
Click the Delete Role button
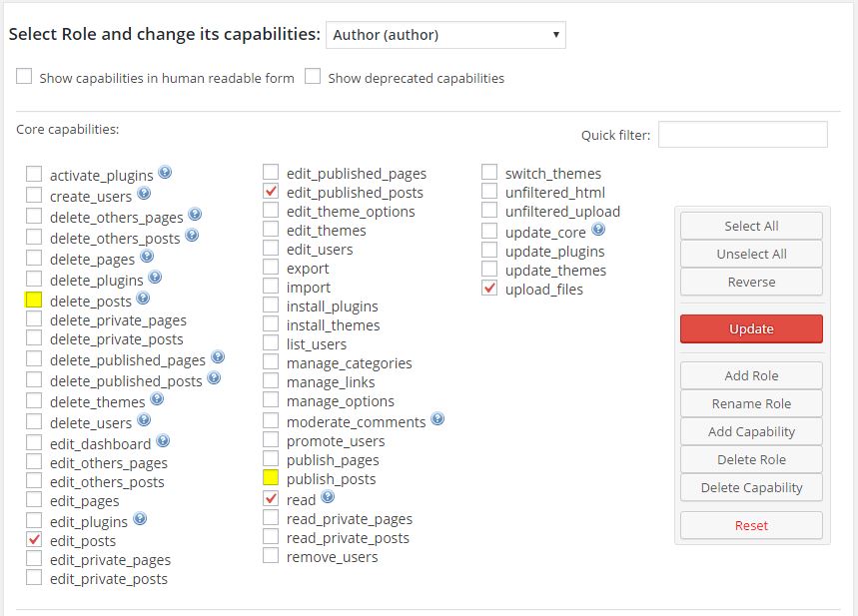coord(751,459)
